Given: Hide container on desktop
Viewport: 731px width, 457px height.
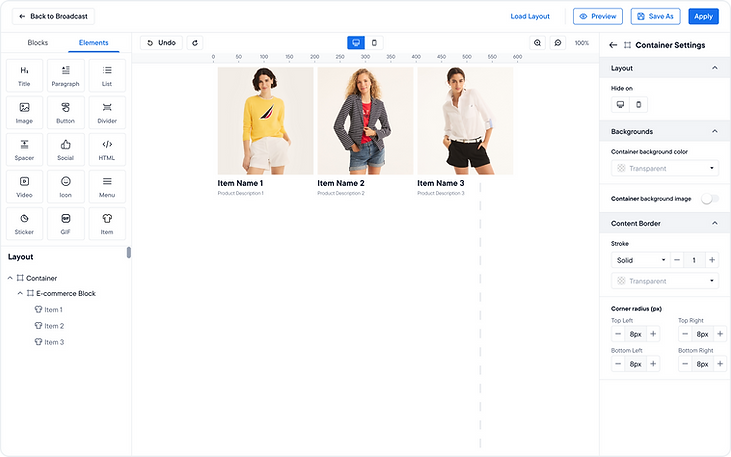Looking at the screenshot, I should click(x=621, y=104).
